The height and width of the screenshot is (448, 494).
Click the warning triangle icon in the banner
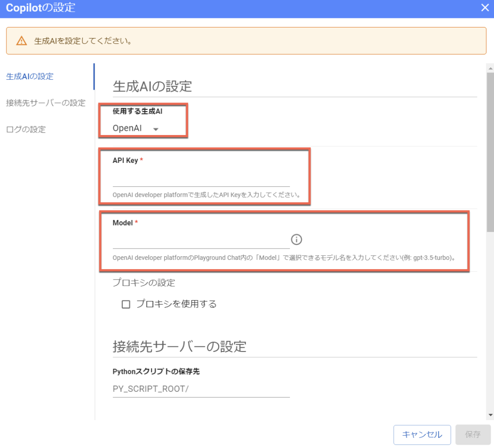point(21,41)
